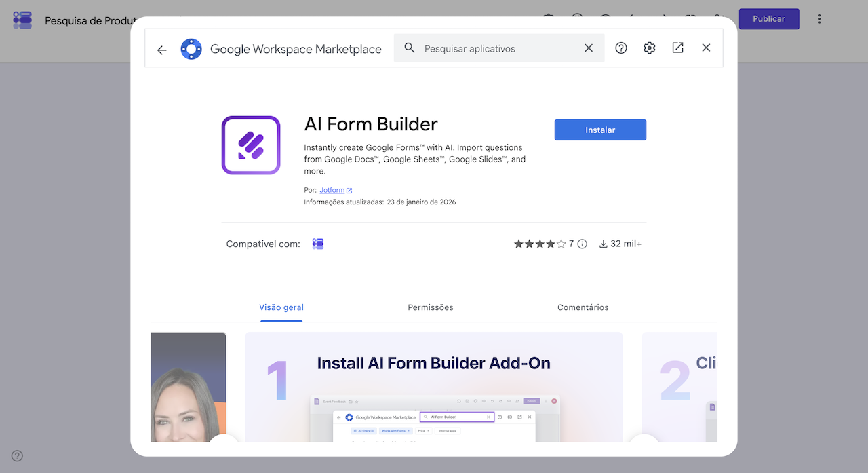Go back with the Marketplace back arrow
Viewport: 868px width, 473px height.
click(x=161, y=50)
